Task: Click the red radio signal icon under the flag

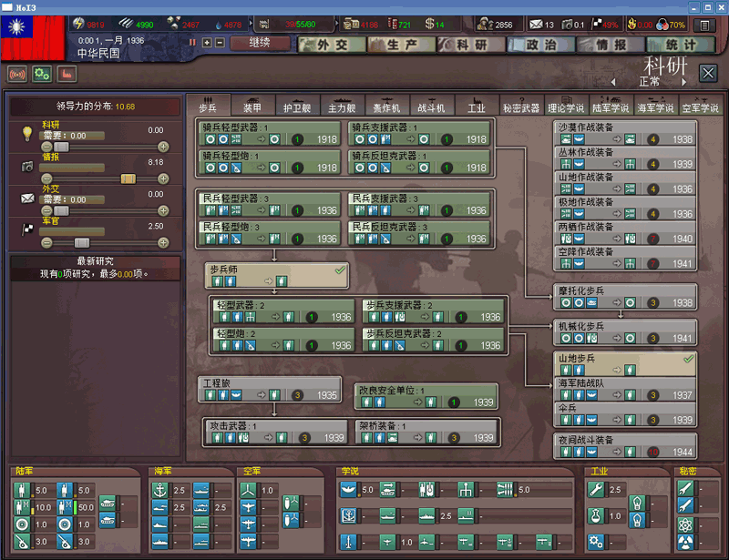Action: (x=16, y=74)
